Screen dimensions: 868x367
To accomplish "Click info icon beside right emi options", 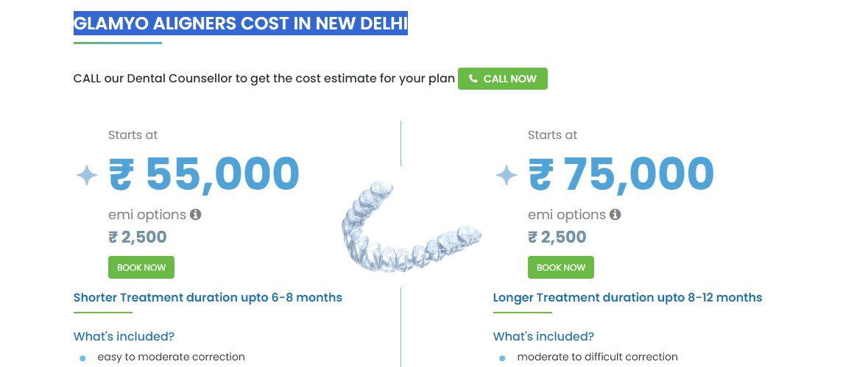I will (615, 215).
